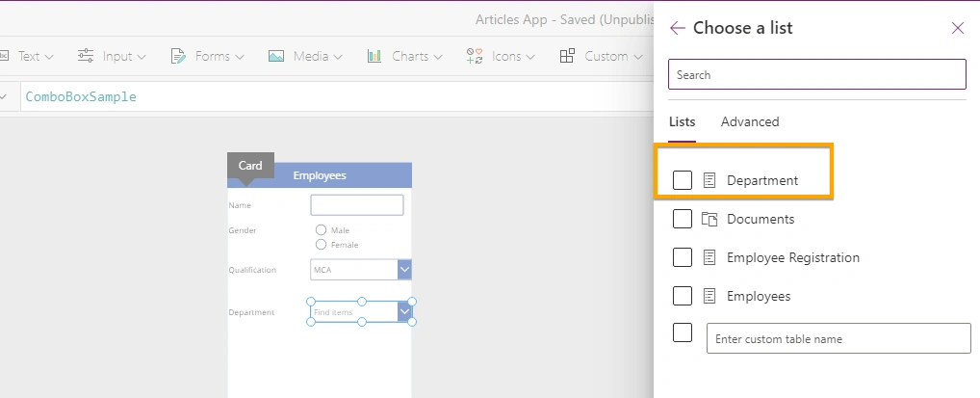Open the Qualification dropdown arrow
980x398 pixels.
click(x=404, y=270)
